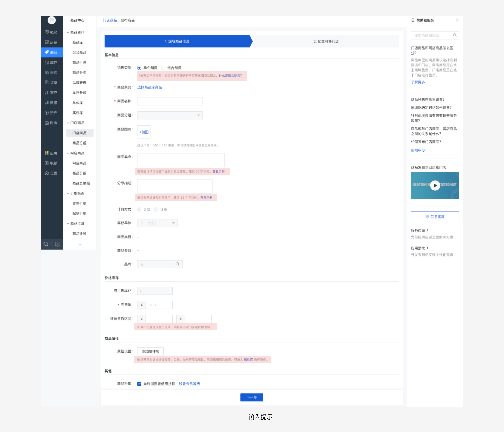
Task: Collapse the help panel with double-arrow icon
Action: (457, 20)
